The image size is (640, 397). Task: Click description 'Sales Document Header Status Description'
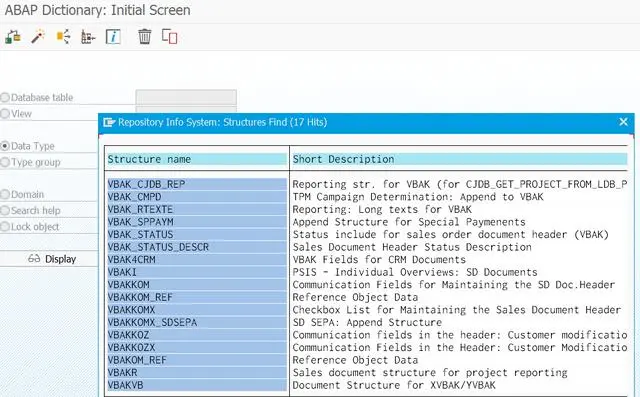(412, 247)
